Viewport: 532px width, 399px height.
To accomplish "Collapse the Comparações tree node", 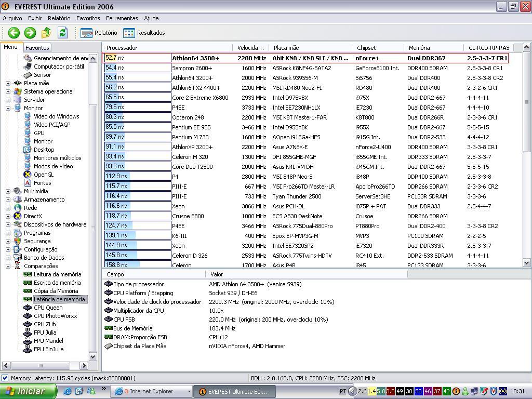I will click(x=8, y=266).
